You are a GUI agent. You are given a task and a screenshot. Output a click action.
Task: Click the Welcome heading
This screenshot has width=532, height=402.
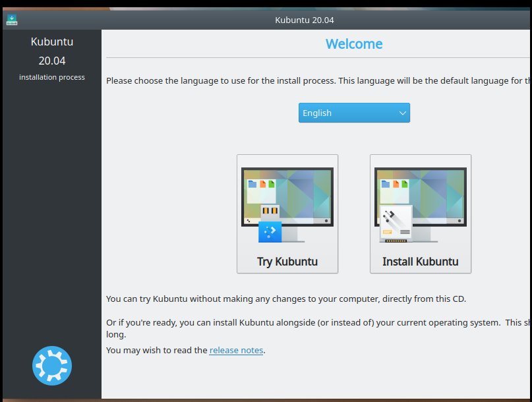coord(354,44)
